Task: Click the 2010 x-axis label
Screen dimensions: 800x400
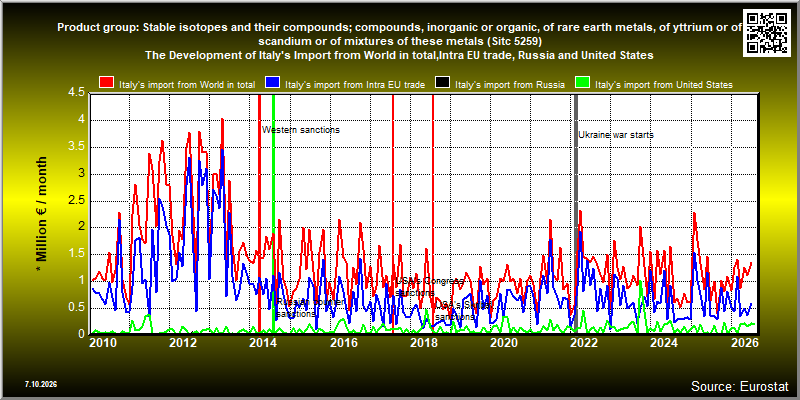Action: 104,342
